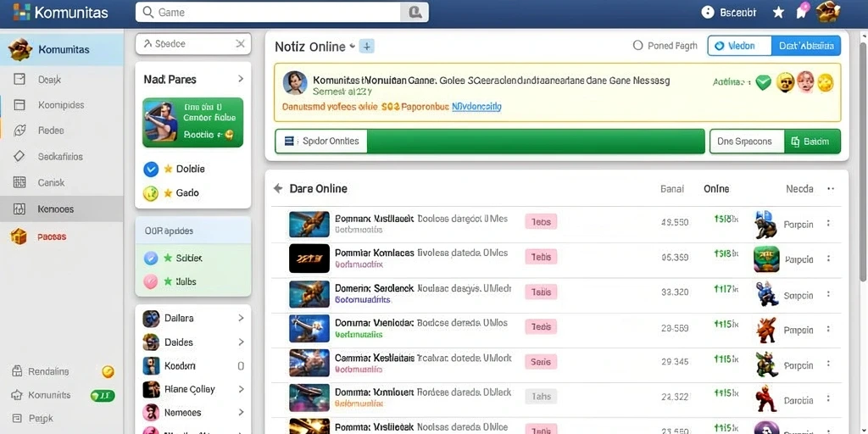The width and height of the screenshot is (868, 434).
Task: Click the search magnifier button in top bar
Action: pyautogui.click(x=415, y=12)
